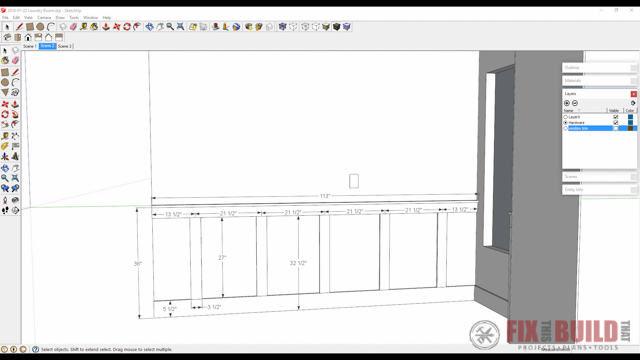
Task: Switch to Front view house icon
Action: pos(28,38)
